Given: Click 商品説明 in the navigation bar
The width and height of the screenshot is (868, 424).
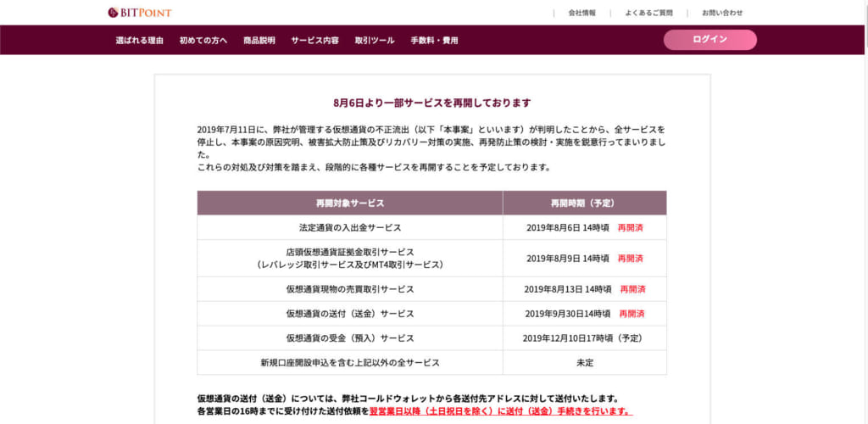Looking at the screenshot, I should click(x=259, y=40).
